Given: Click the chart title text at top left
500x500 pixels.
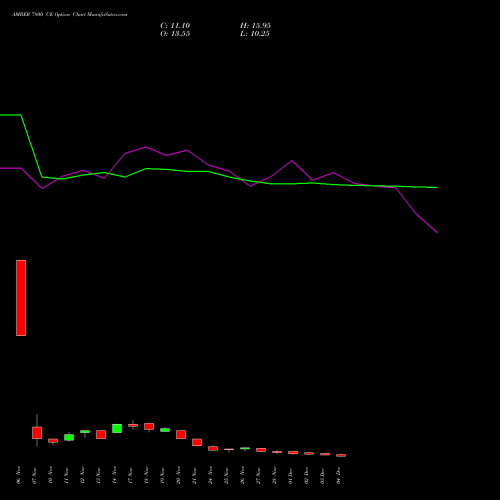Looking at the screenshot, I should [69, 15].
